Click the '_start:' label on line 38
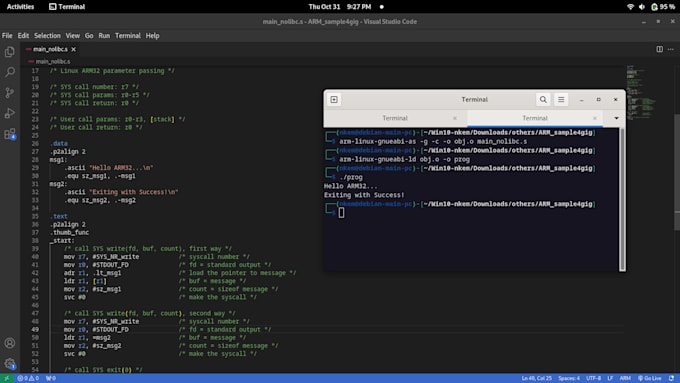Image resolution: width=680 pixels, height=383 pixels. tap(62, 241)
